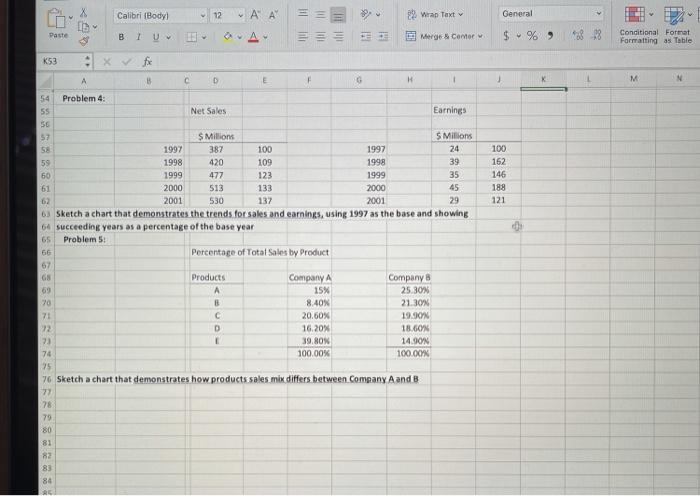Open Format as Table
The image size is (700, 496).
coord(677,25)
